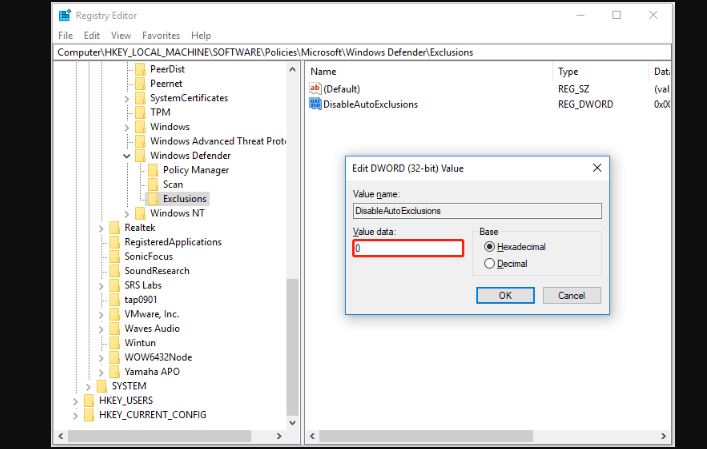
Task: Click the registry path address bar
Action: click(362, 52)
